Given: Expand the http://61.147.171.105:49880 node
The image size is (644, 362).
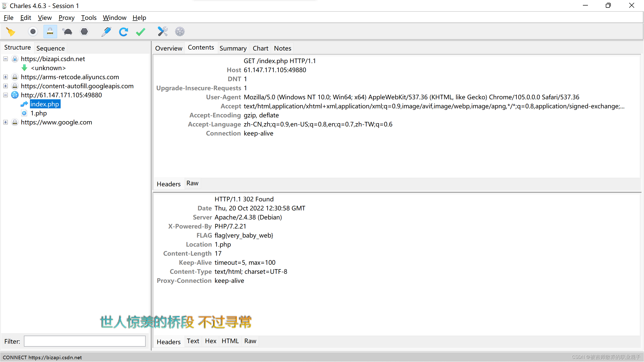Looking at the screenshot, I should coord(5,95).
